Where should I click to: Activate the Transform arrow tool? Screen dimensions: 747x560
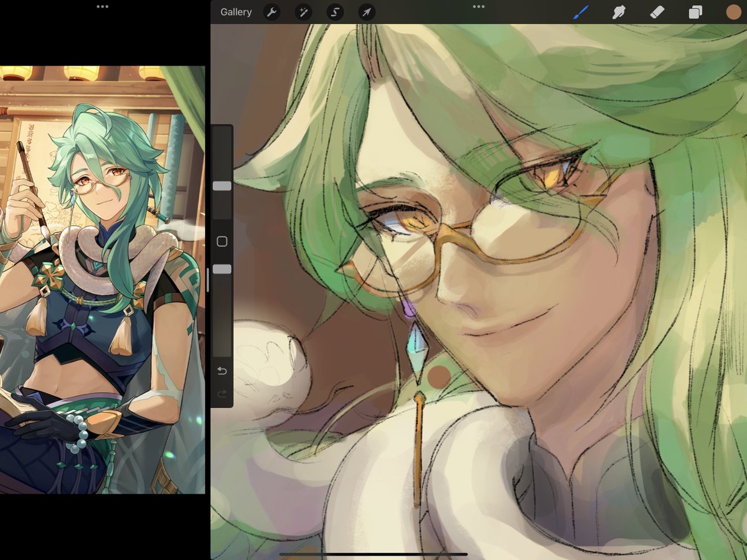coord(367,12)
